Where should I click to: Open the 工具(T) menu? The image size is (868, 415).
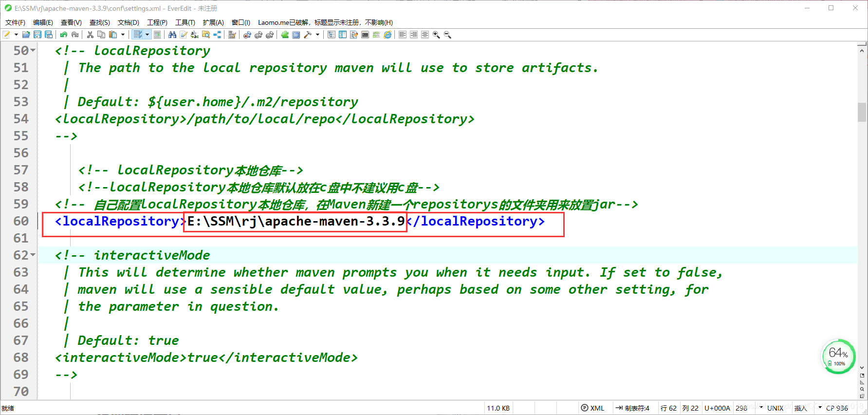[185, 22]
